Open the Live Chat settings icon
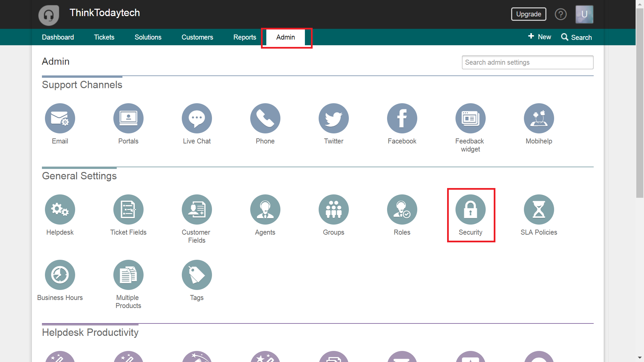Viewport: 644px width, 362px height. pos(197,118)
